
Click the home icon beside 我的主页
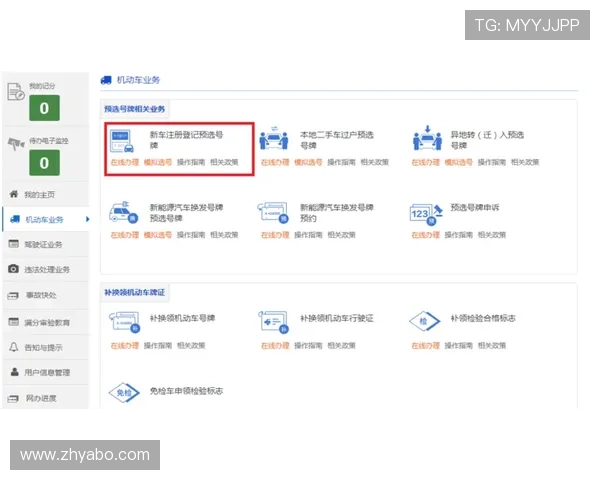click(x=14, y=194)
